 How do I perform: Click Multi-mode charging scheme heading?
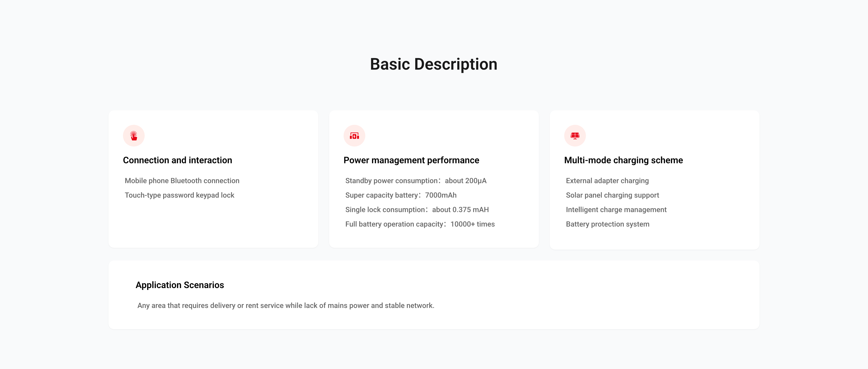click(623, 160)
